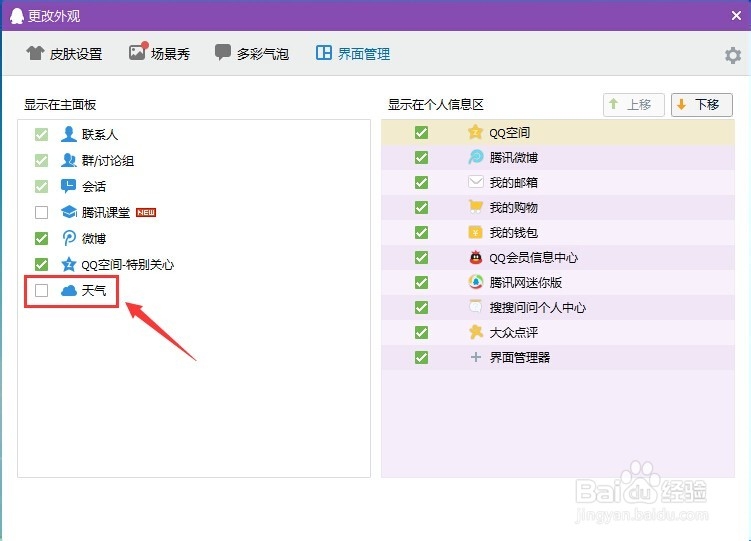Click the 我的钱包 wallet icon
The width and height of the screenshot is (751, 541).
475,232
